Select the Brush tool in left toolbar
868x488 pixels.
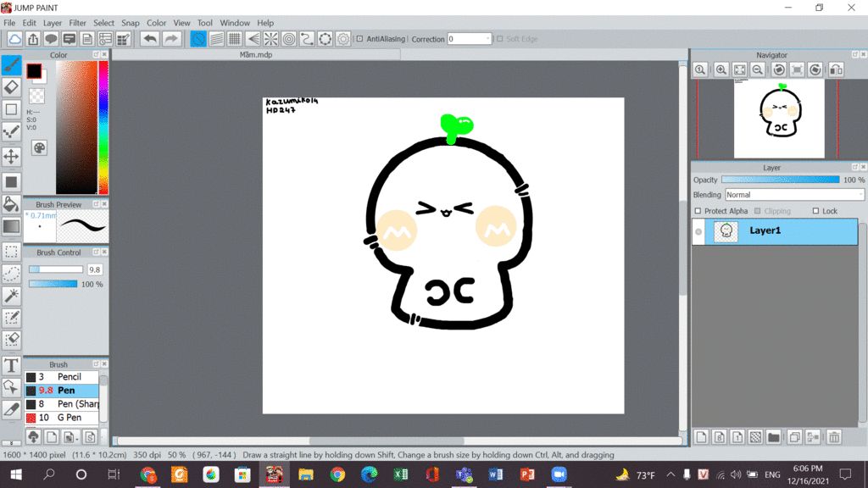pos(11,64)
